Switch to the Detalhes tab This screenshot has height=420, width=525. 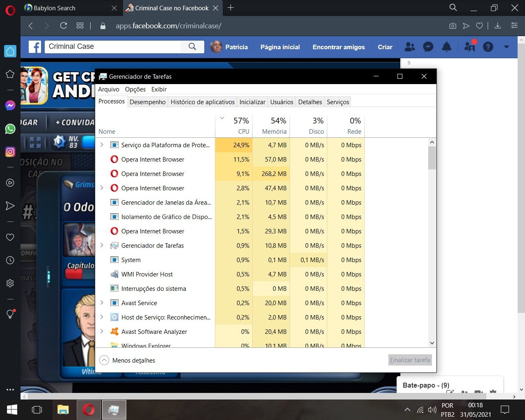(x=310, y=102)
